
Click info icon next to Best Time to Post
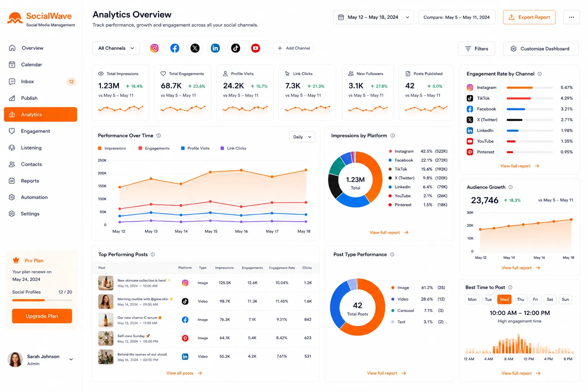click(x=510, y=287)
